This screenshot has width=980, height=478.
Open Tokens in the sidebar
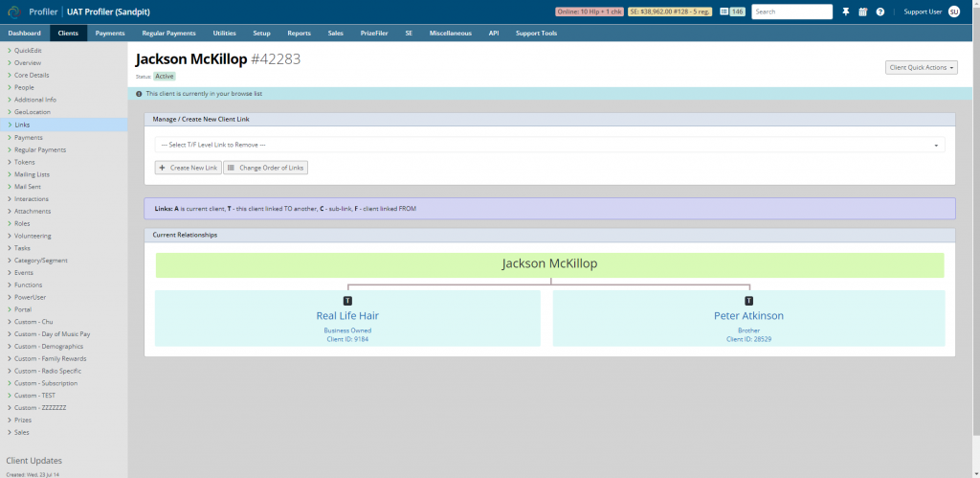click(25, 162)
